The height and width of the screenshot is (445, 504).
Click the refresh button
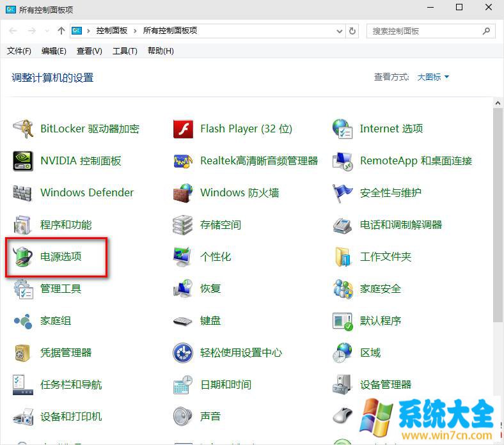(x=352, y=31)
